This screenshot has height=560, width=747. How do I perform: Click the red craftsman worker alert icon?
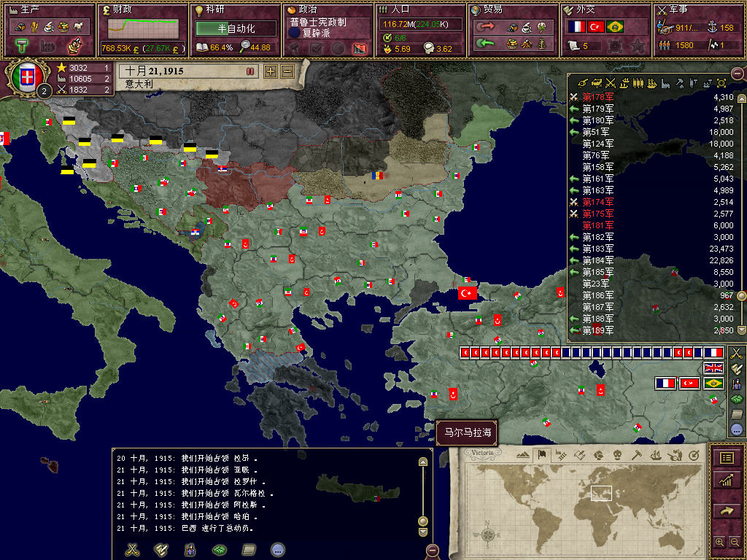pos(74,46)
